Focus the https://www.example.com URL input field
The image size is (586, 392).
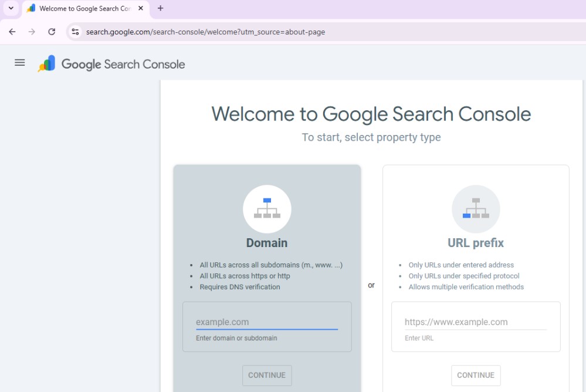(x=476, y=322)
